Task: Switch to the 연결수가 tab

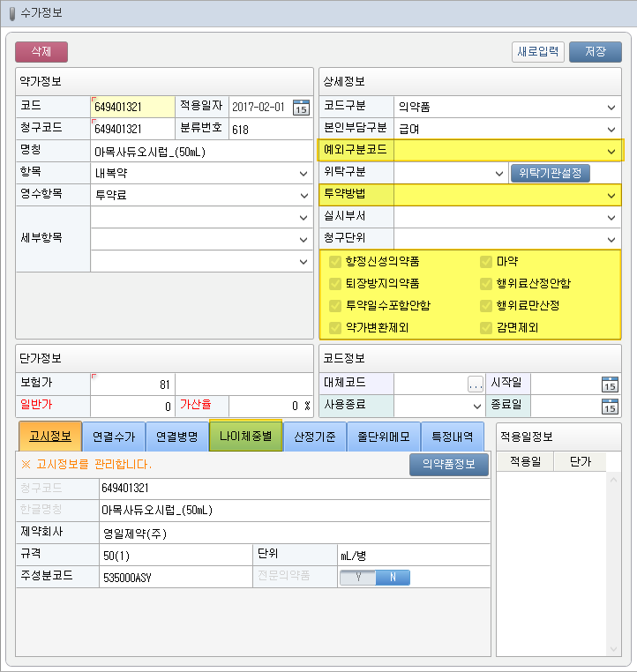Action: pyautogui.click(x=114, y=437)
